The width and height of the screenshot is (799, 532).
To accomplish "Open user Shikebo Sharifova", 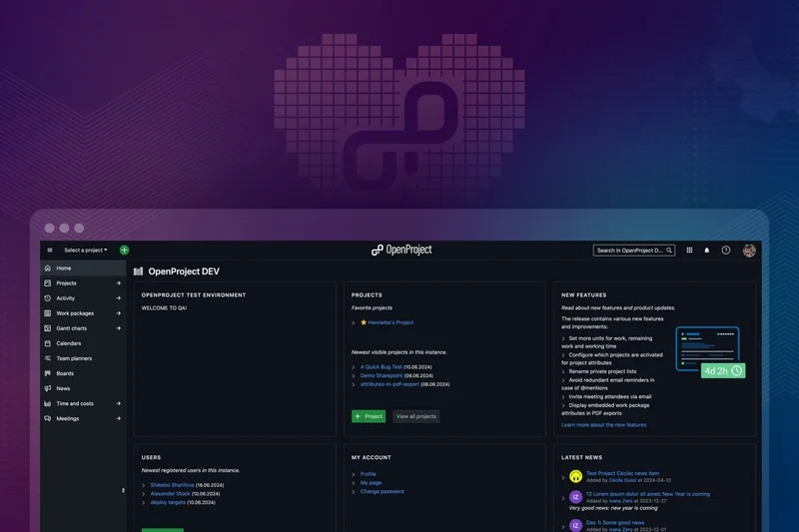I will pos(172,485).
